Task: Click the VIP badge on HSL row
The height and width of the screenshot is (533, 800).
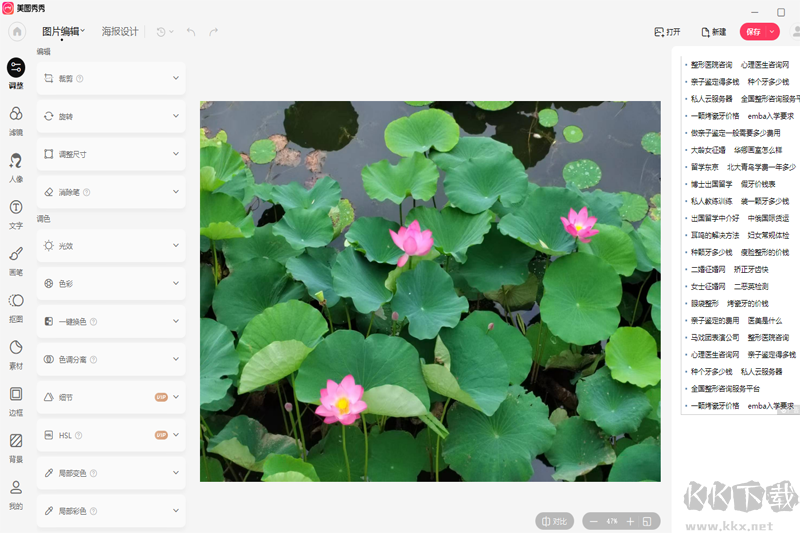Action: click(x=161, y=435)
